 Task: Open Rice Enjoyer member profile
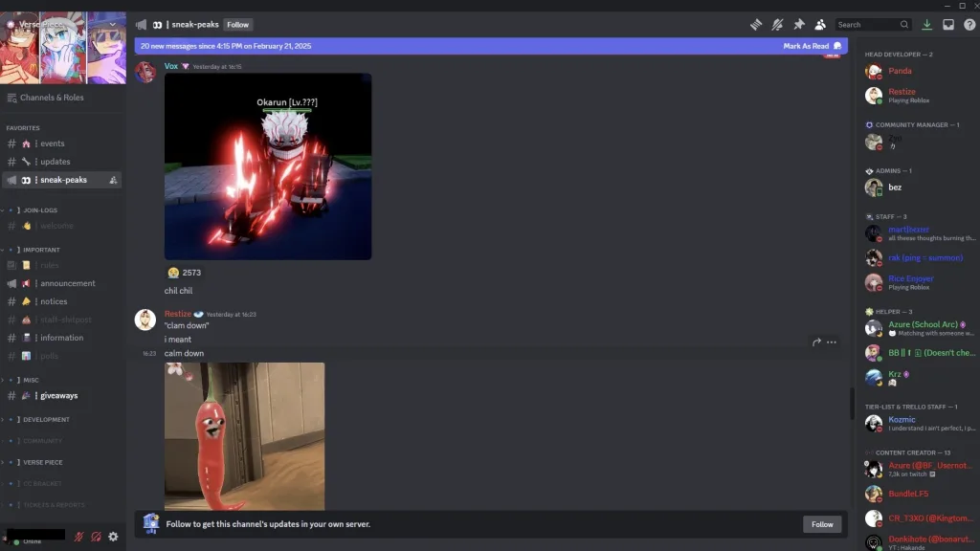click(x=918, y=282)
